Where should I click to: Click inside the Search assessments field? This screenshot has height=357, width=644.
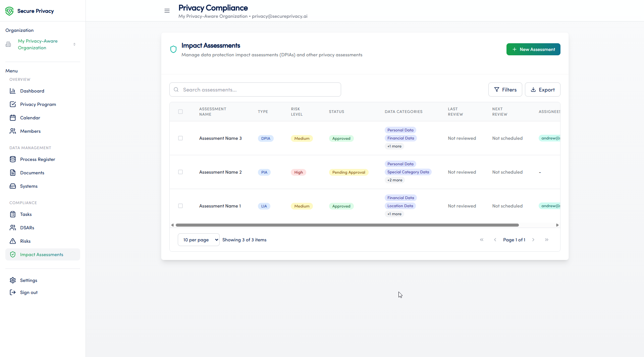(x=255, y=90)
